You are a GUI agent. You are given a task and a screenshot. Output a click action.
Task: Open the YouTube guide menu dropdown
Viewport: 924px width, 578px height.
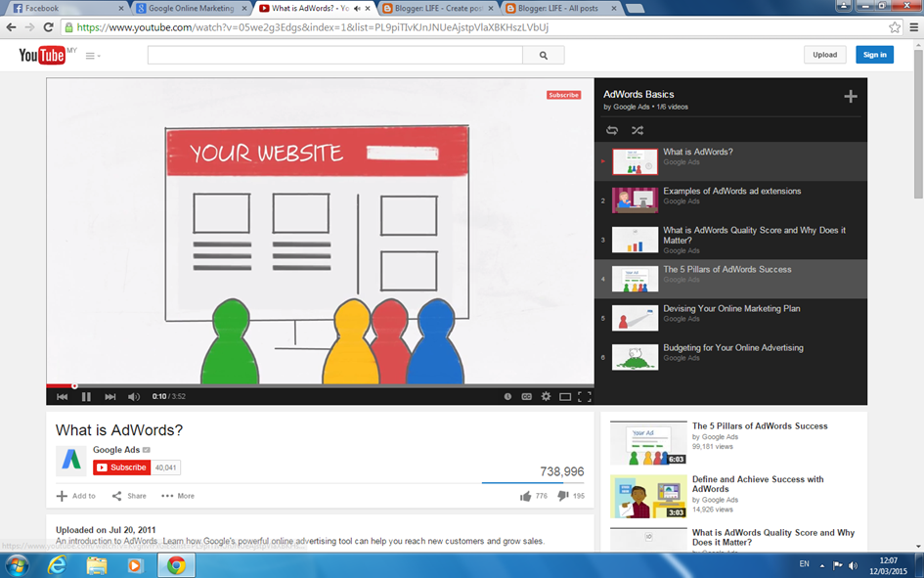tap(93, 56)
